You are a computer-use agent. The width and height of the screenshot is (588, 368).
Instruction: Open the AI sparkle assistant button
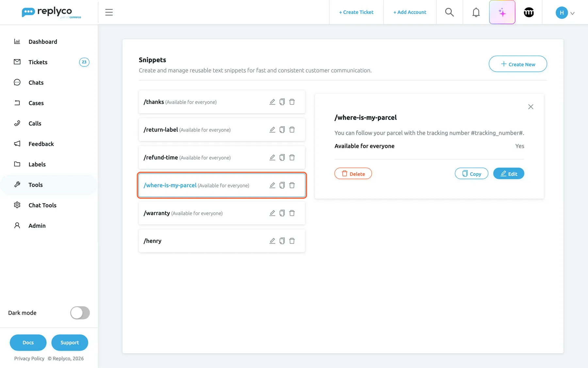tap(502, 12)
